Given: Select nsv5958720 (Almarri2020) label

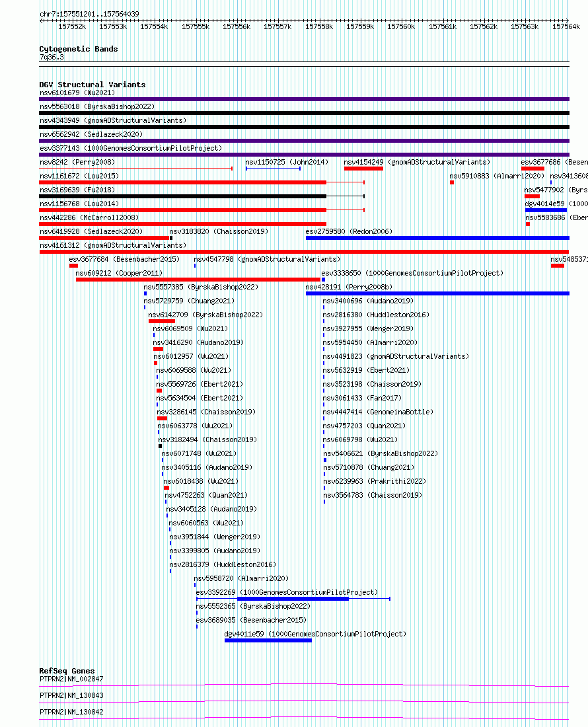Looking at the screenshot, I should click(x=241, y=580).
